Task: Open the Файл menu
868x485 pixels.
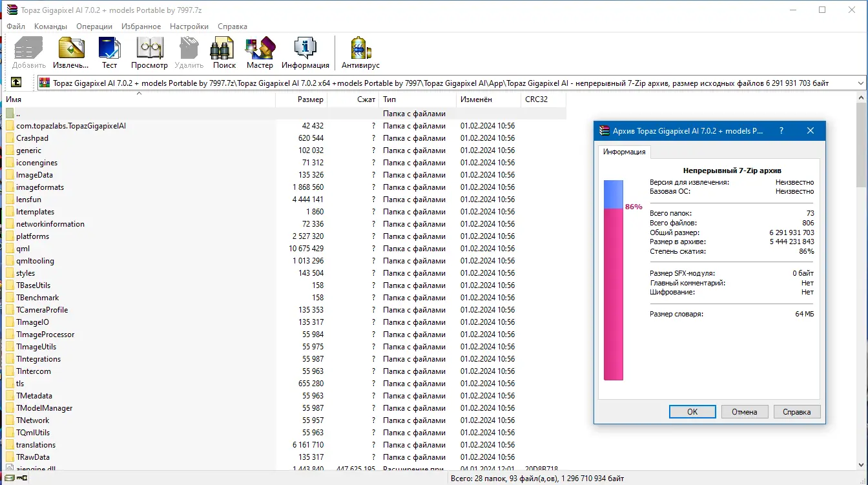Action: [x=16, y=26]
